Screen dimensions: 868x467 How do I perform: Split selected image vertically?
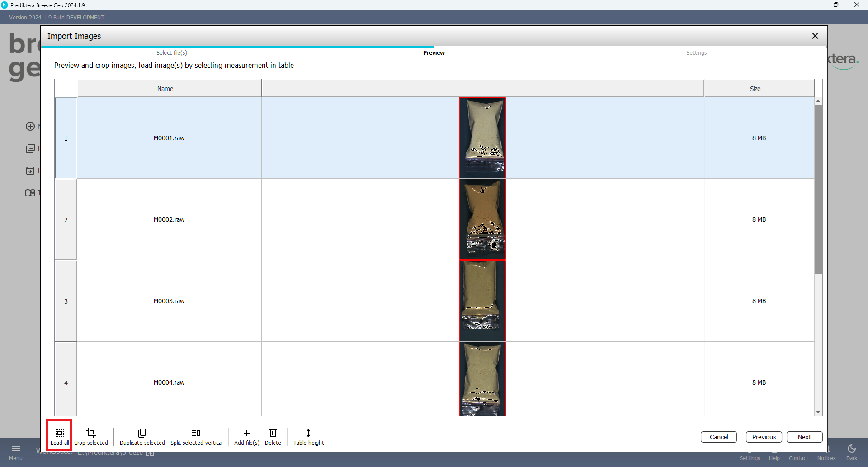[196, 436]
